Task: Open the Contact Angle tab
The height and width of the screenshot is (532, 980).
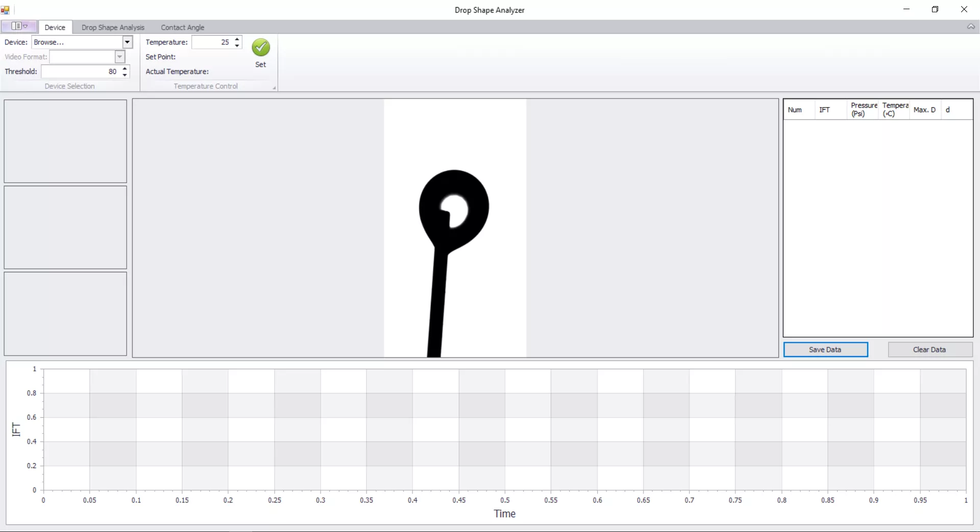Action: pyautogui.click(x=182, y=28)
